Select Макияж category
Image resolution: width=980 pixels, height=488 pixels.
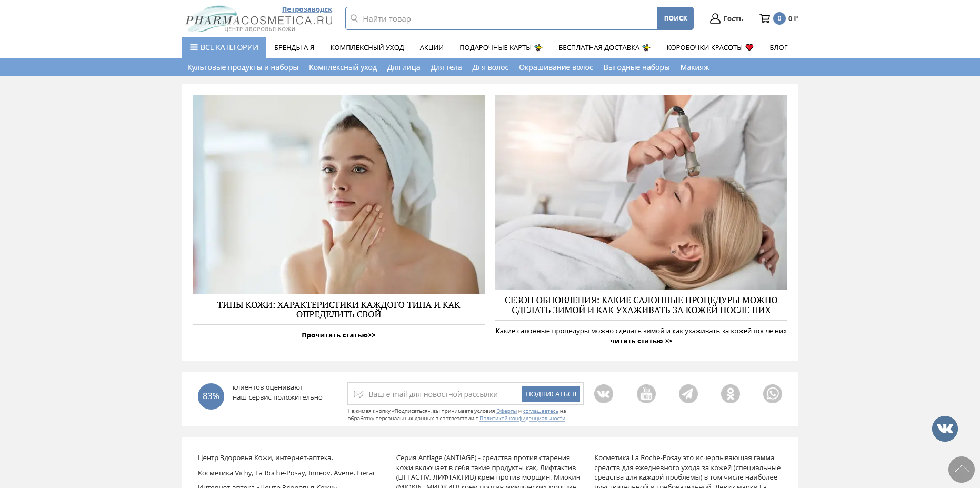[694, 67]
